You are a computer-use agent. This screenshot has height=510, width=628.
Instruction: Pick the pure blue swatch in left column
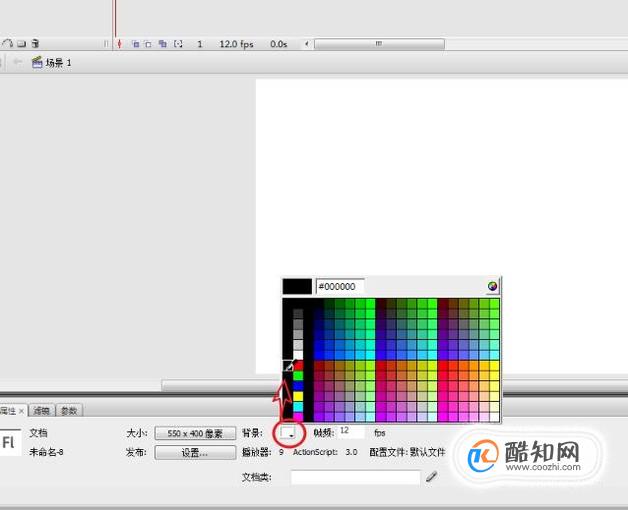coord(298,386)
